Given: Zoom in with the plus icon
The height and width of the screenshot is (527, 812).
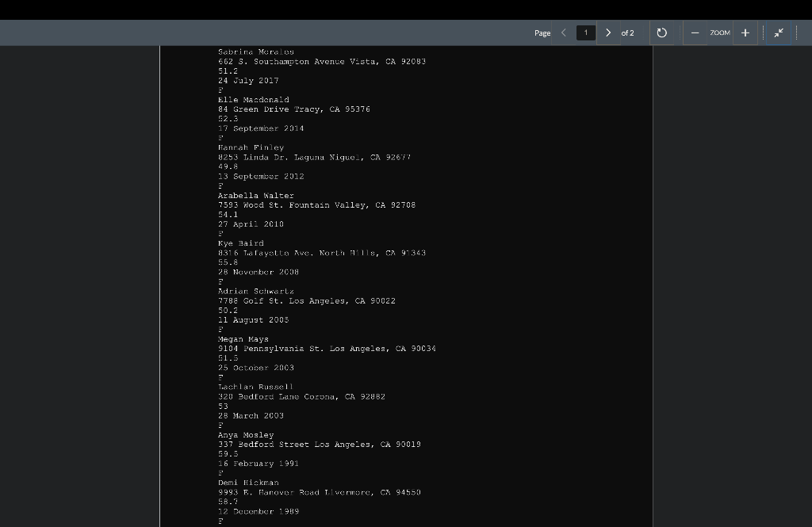Looking at the screenshot, I should click(745, 32).
